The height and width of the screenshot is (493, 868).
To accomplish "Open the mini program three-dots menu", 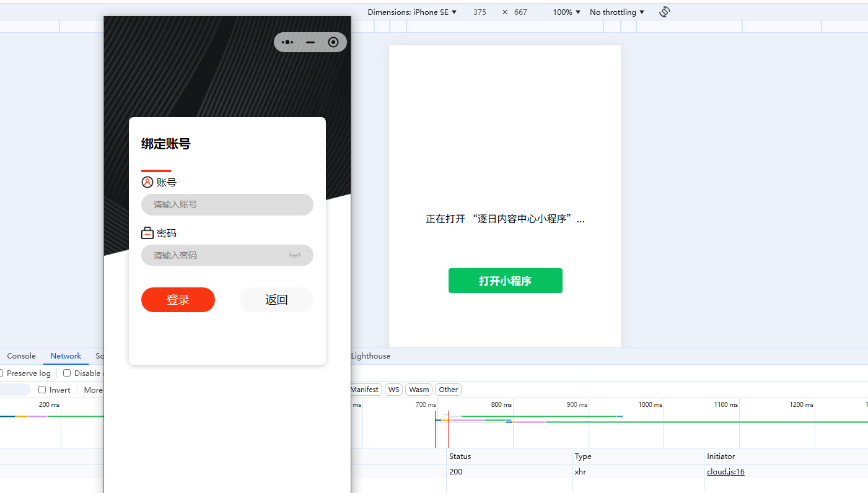I will pos(287,42).
